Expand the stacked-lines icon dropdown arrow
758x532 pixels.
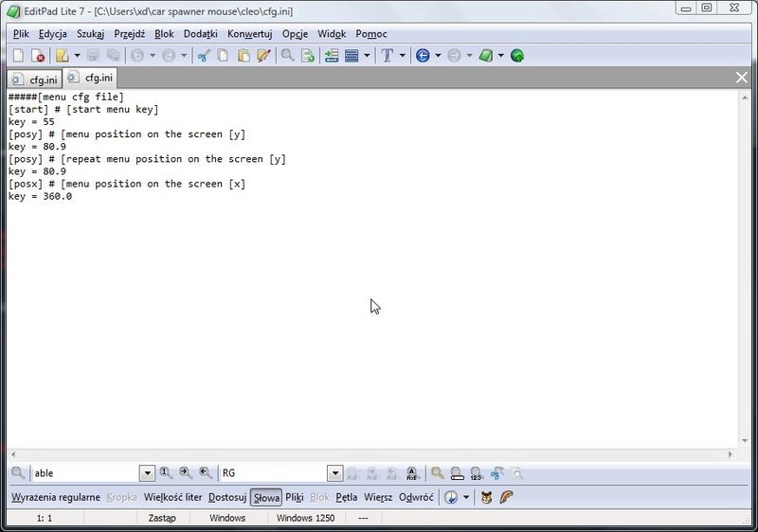[367, 56]
